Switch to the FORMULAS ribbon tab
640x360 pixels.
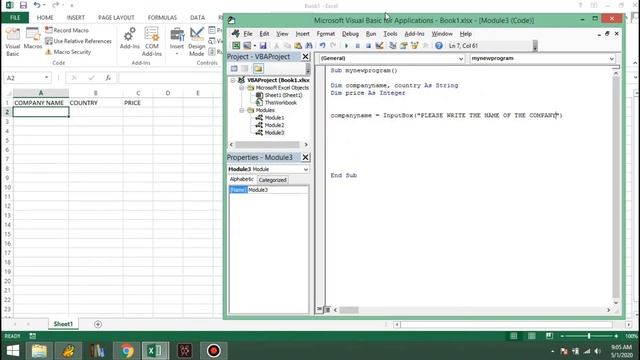[x=162, y=18]
